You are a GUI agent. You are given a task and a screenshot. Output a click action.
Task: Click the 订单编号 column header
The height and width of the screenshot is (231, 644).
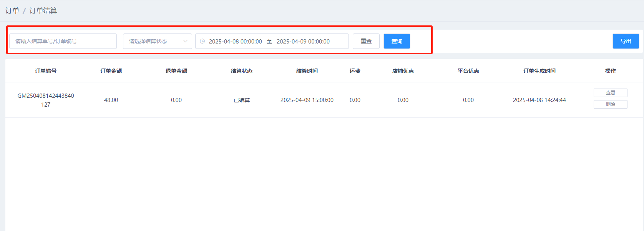pyautogui.click(x=46, y=71)
